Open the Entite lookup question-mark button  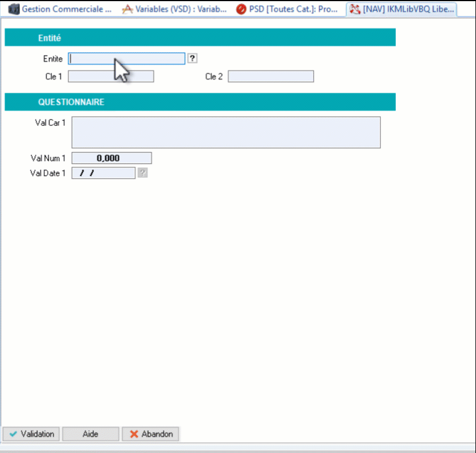192,58
